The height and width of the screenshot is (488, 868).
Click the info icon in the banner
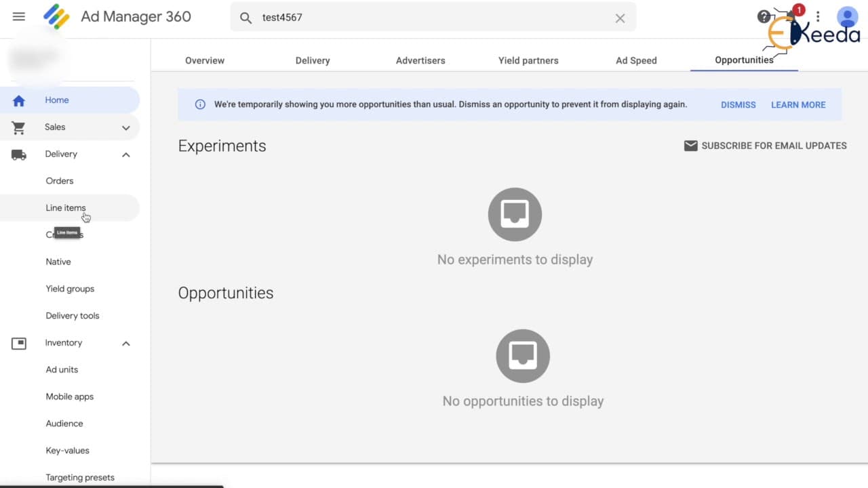200,104
